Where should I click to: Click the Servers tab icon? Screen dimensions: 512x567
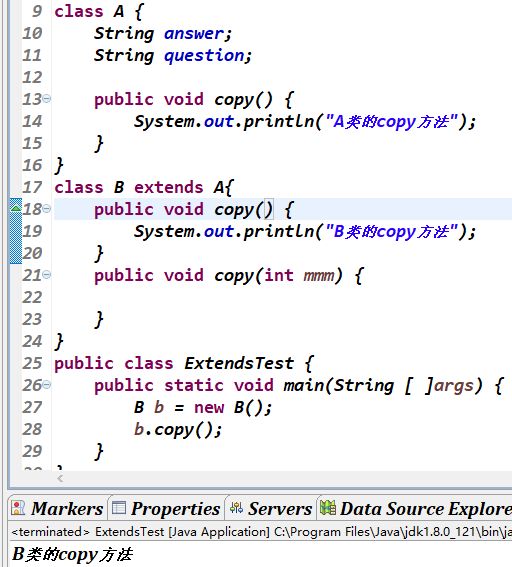click(x=236, y=508)
